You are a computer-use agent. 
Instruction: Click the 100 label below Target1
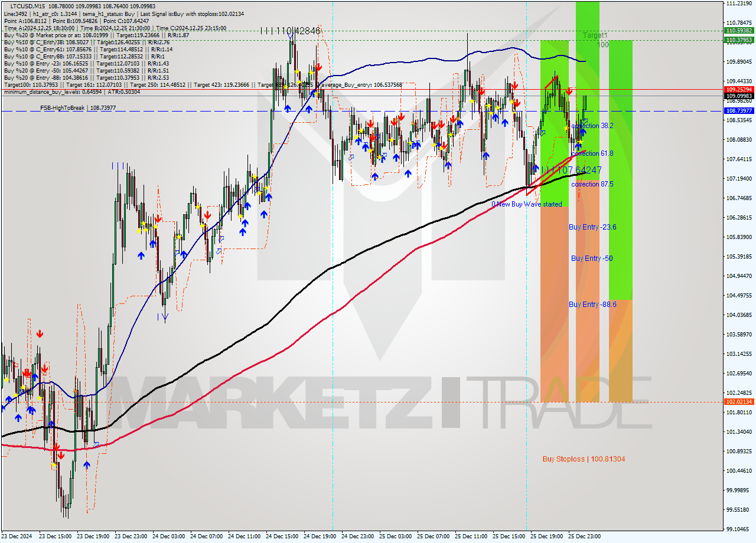pos(602,44)
